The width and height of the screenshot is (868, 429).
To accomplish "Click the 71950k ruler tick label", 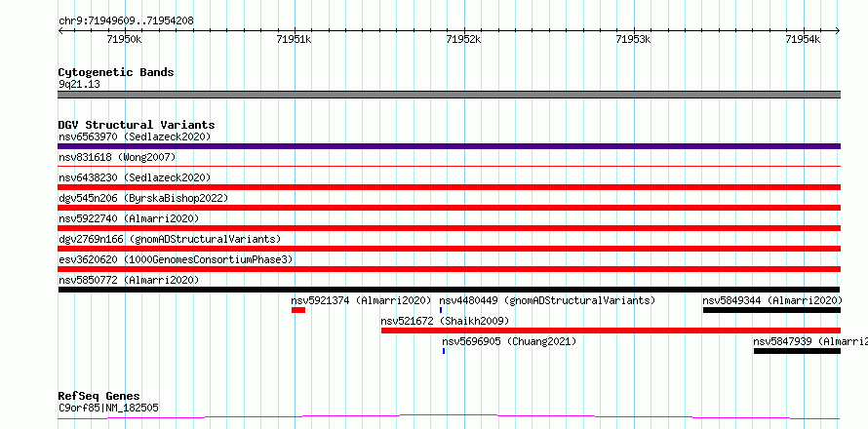I will [x=125, y=39].
